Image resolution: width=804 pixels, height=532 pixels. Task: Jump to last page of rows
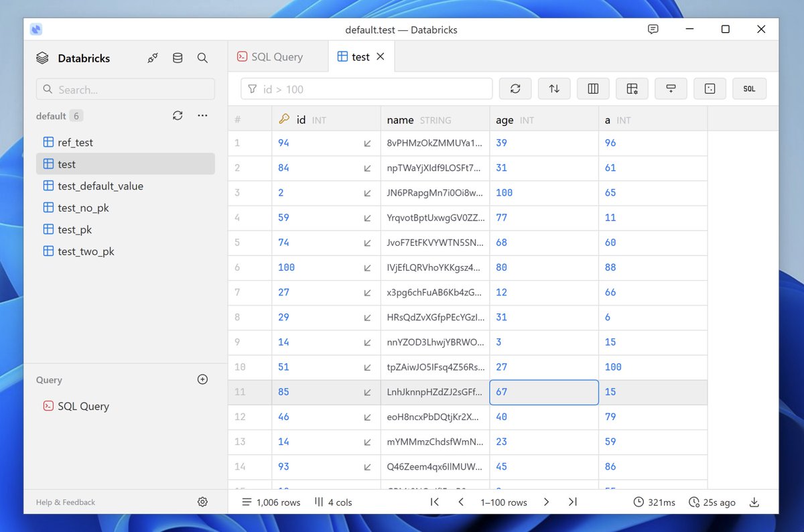point(572,502)
